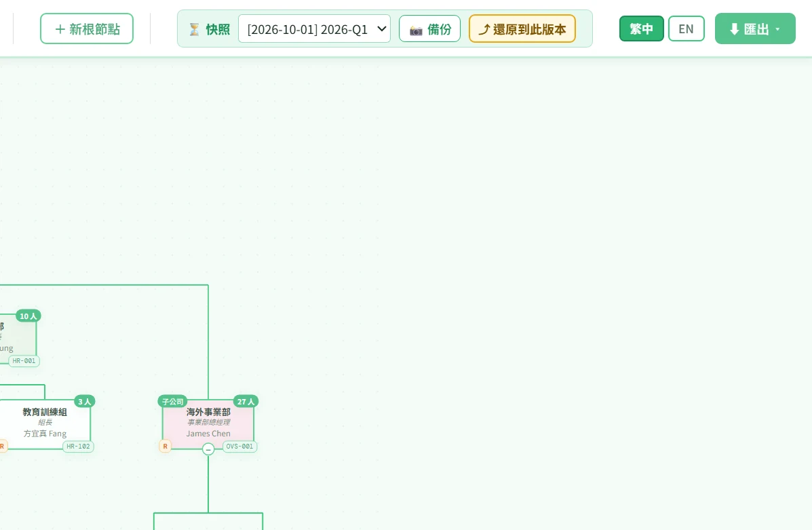812x530 pixels.
Task: Click the 27人 headcount badge
Action: [x=246, y=402]
